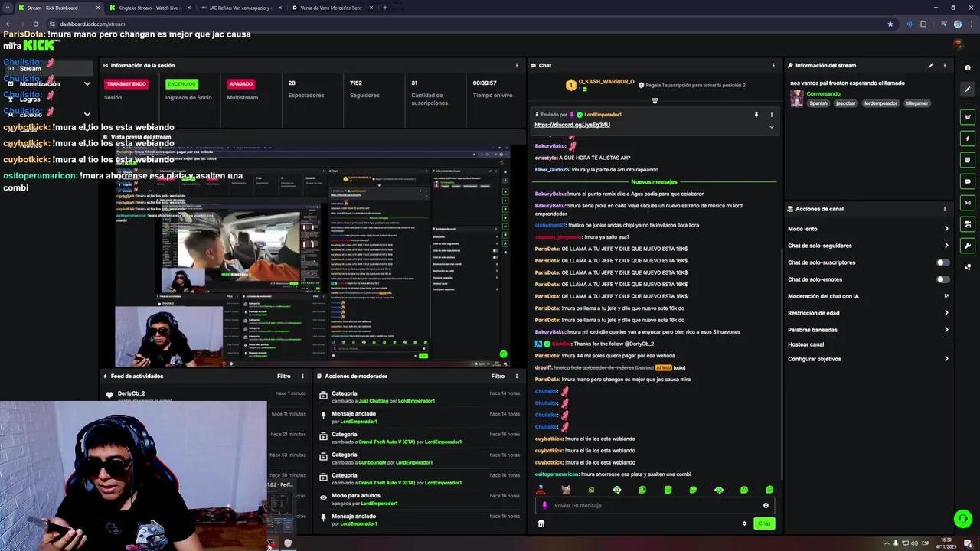Click the lordemperador stream tag
Screen dimensions: 980x551
coord(880,103)
